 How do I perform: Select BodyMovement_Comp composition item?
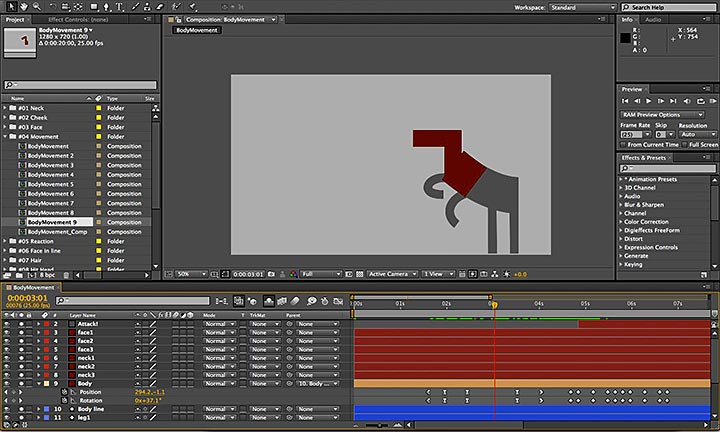(57, 232)
